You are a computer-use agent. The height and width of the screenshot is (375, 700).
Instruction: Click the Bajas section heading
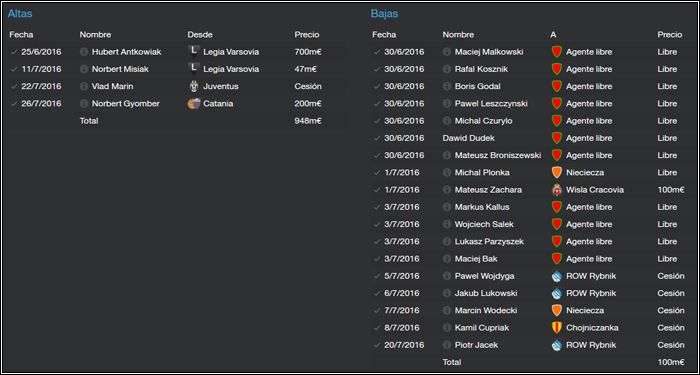(x=384, y=13)
